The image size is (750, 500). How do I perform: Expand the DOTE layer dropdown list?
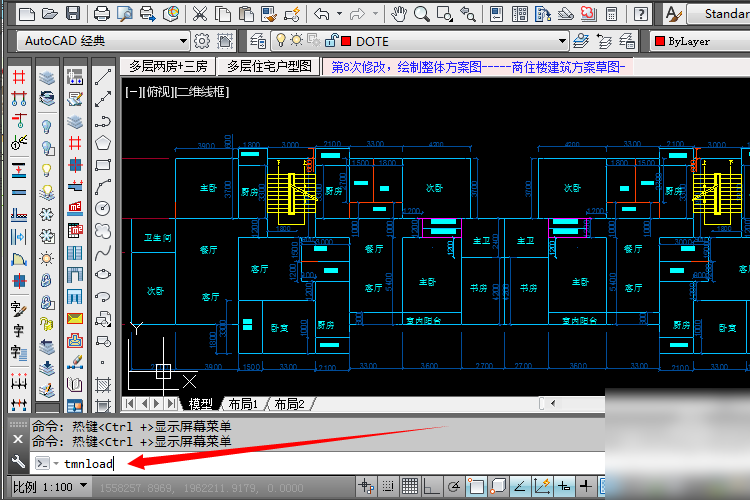pyautogui.click(x=562, y=41)
